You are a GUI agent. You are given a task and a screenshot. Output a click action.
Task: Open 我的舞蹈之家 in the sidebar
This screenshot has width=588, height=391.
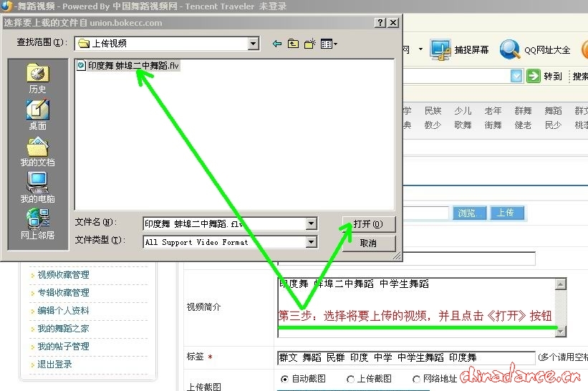coord(63,329)
